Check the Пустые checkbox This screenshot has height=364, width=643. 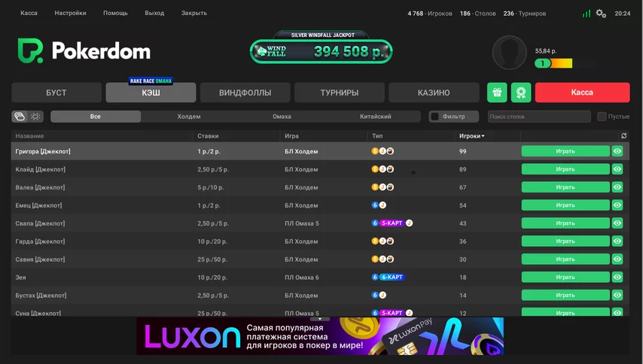pyautogui.click(x=602, y=117)
